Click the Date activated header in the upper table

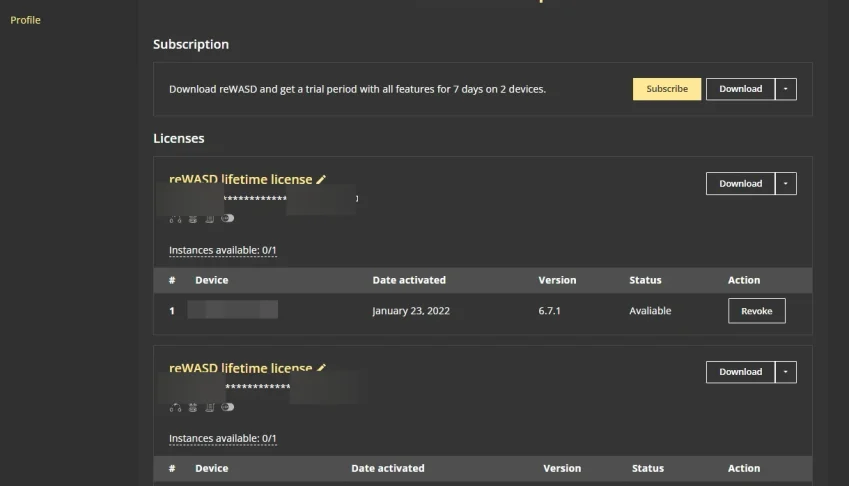409,280
